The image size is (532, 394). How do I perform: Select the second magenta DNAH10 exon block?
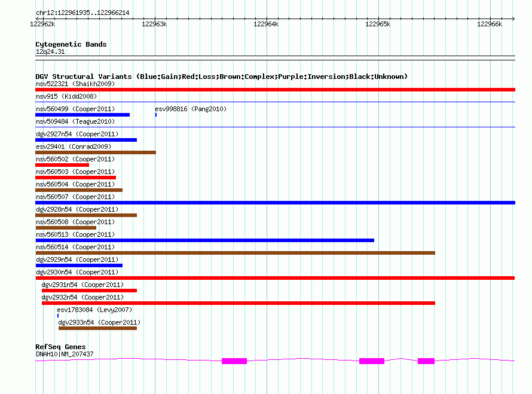click(372, 361)
